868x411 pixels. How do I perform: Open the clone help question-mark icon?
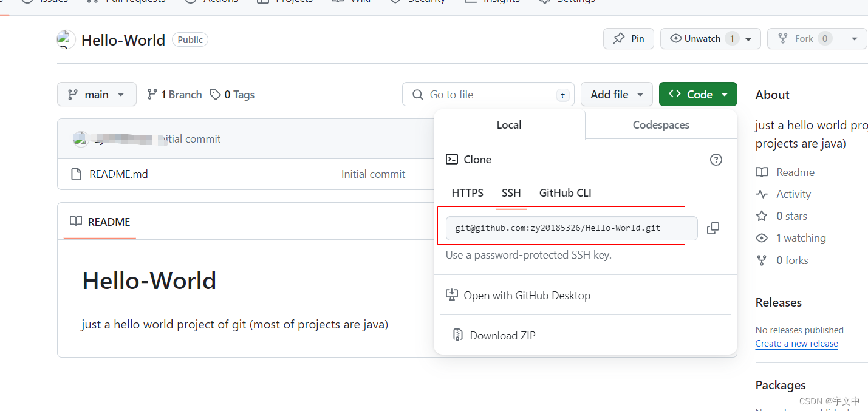(716, 160)
